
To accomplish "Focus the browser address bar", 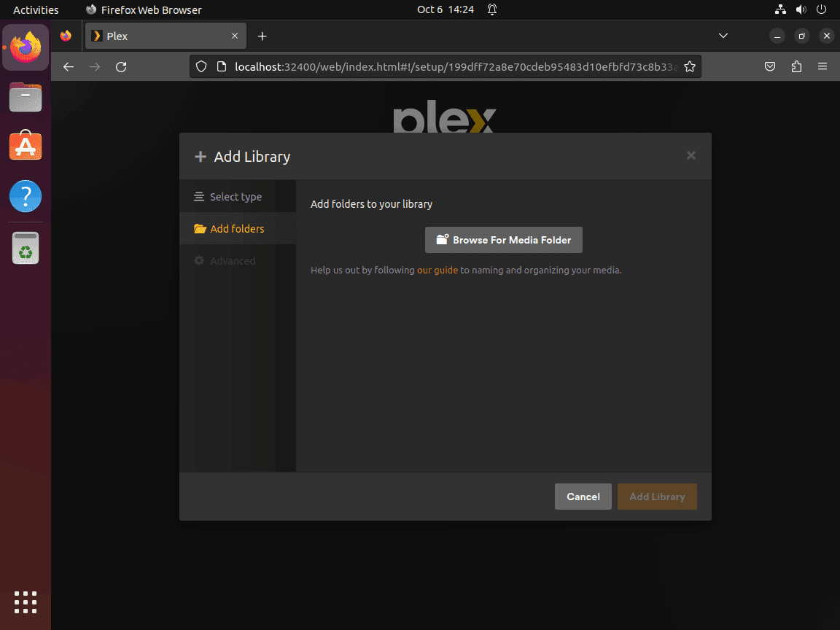I will click(437, 66).
